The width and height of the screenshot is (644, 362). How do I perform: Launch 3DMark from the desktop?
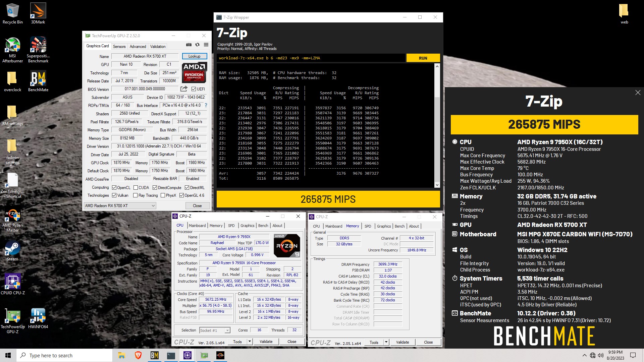[x=38, y=13]
